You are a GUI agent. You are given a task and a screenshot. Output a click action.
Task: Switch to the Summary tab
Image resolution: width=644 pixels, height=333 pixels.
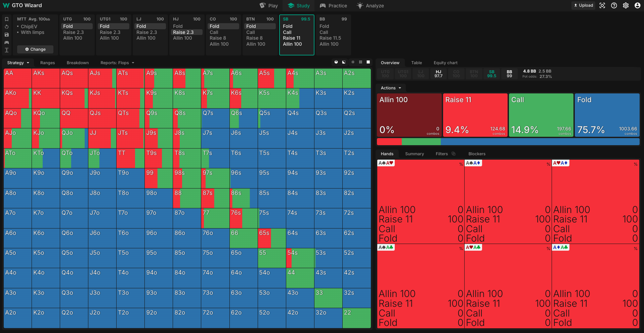[x=415, y=154]
